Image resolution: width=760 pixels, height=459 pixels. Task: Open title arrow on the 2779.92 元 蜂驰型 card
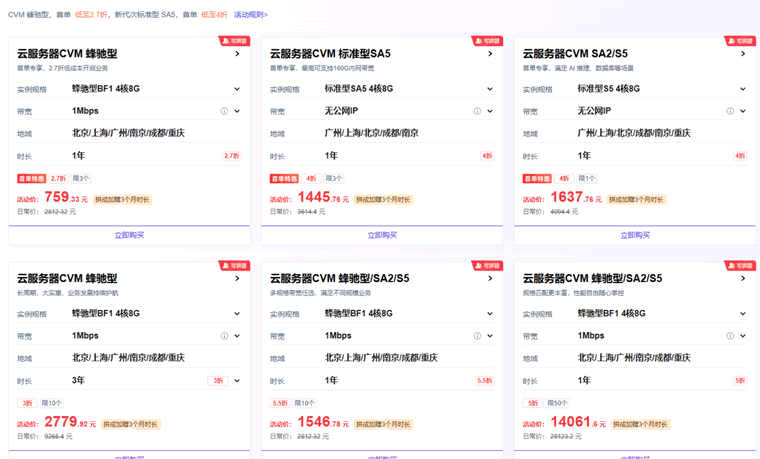click(x=237, y=279)
